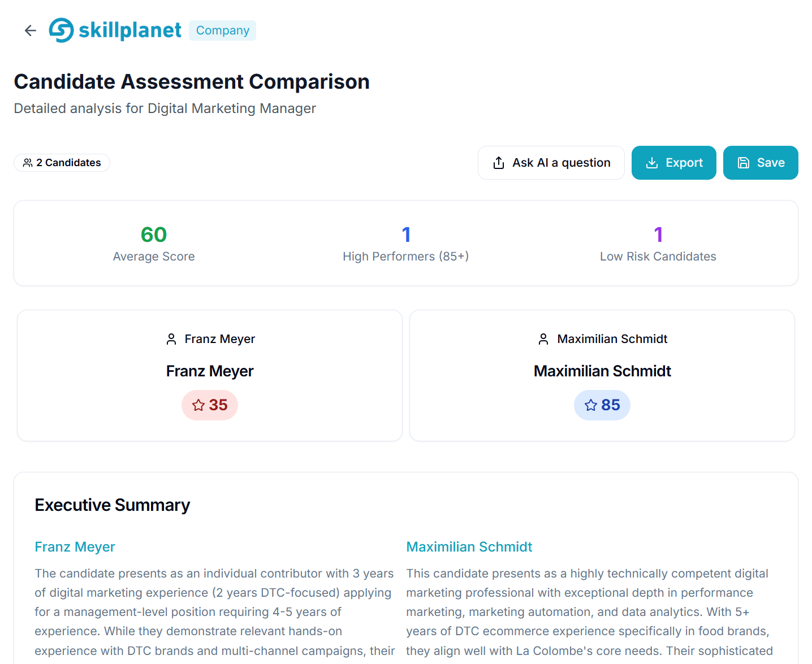Open Maximilian Schmidt's executive summary link
Screen dimensions: 812x664
tap(469, 546)
